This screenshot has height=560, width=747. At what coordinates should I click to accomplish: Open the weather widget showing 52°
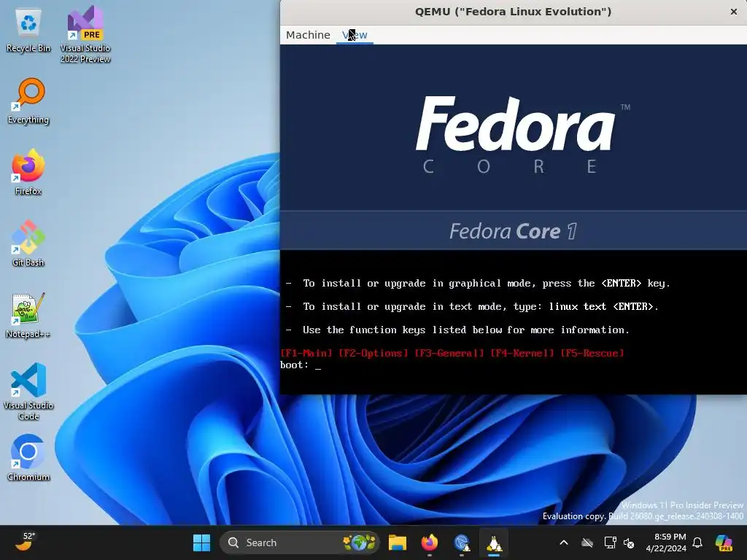(x=25, y=542)
